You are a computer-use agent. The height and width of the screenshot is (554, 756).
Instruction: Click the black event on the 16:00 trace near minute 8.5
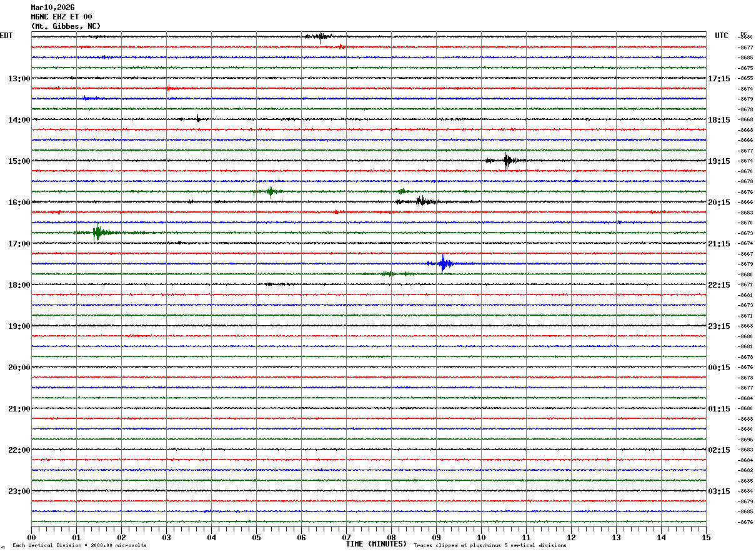coord(421,201)
